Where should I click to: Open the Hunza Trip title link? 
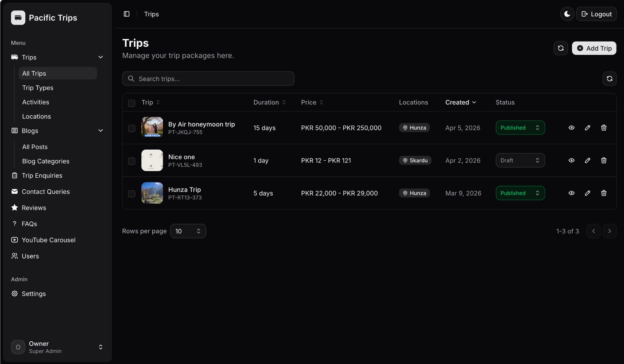185,190
